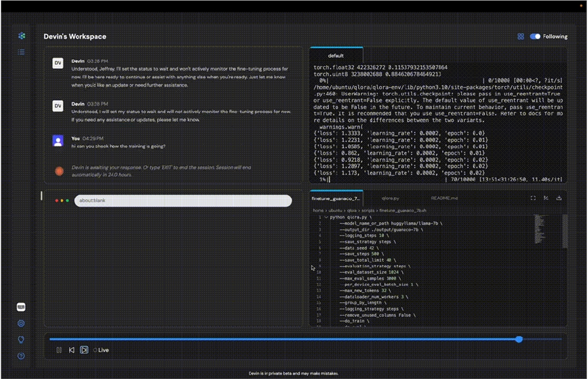Click the diff view icon in editor

tap(546, 198)
